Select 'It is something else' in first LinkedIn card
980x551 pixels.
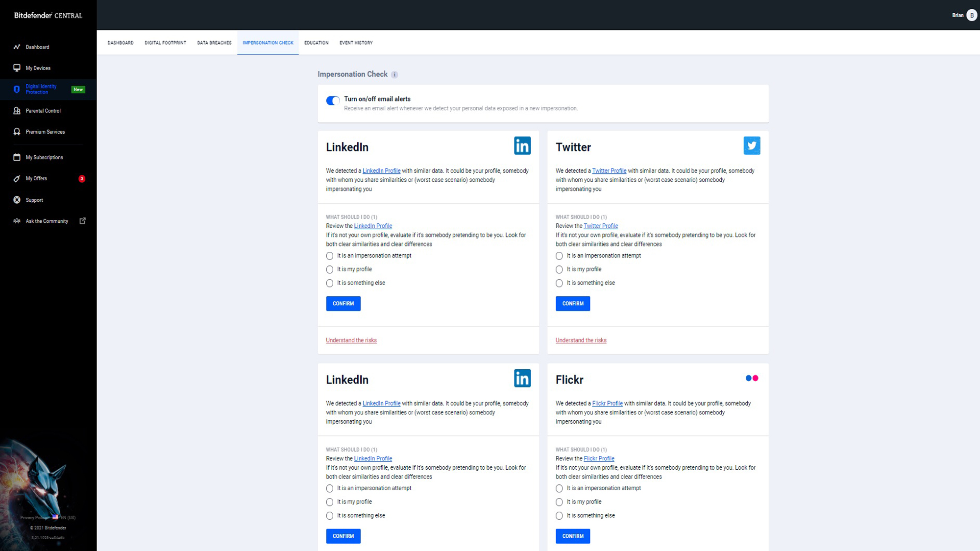coord(329,283)
